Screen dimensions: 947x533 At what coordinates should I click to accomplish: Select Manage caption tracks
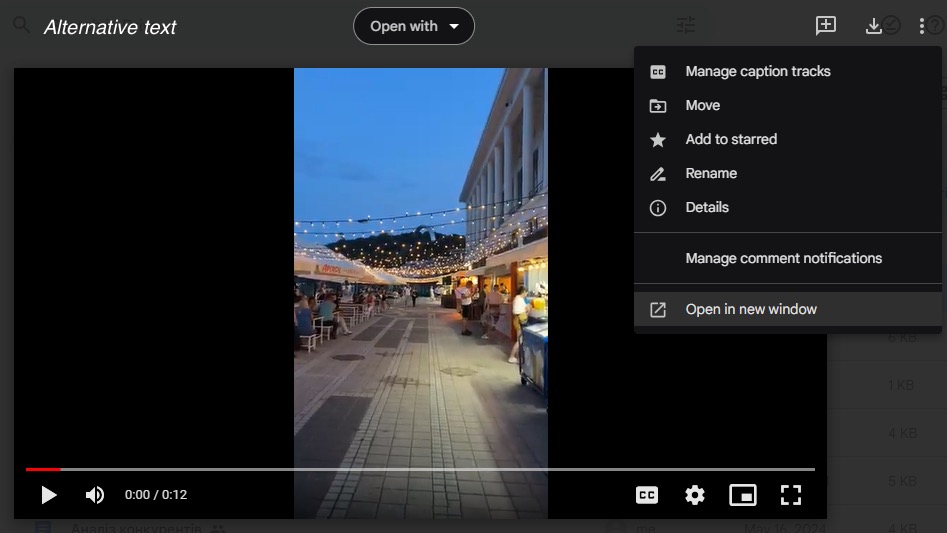[x=758, y=71]
